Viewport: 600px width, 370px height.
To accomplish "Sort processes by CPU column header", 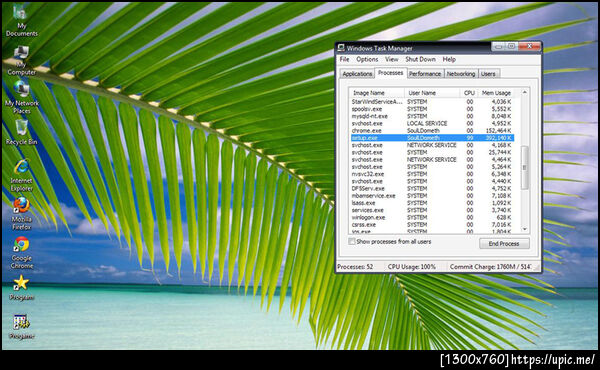I will (x=469, y=93).
